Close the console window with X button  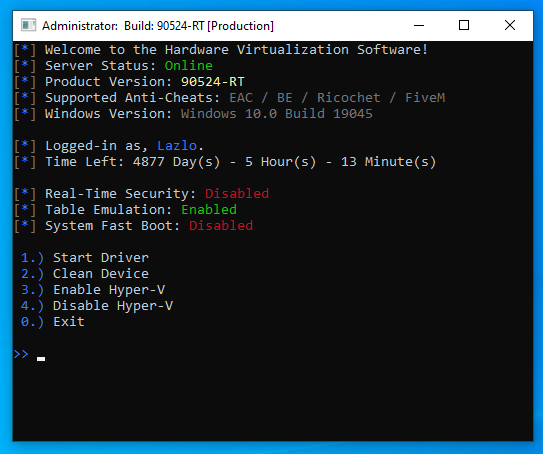coord(510,25)
